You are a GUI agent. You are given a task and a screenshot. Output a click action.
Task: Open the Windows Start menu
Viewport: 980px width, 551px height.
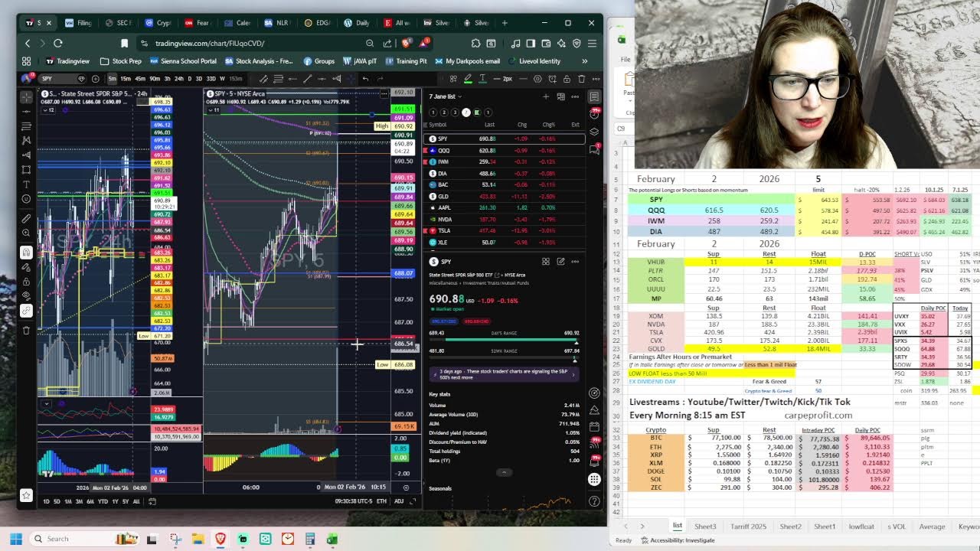tap(16, 539)
